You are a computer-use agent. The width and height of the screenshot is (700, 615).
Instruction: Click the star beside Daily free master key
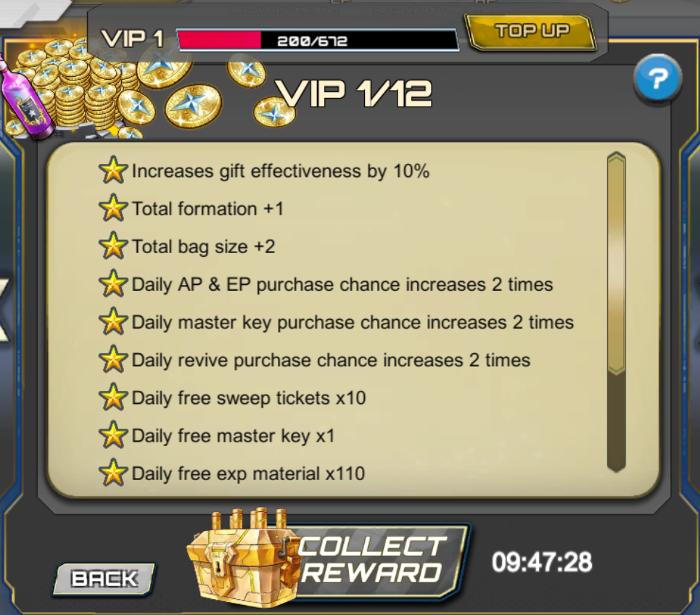coord(113,435)
